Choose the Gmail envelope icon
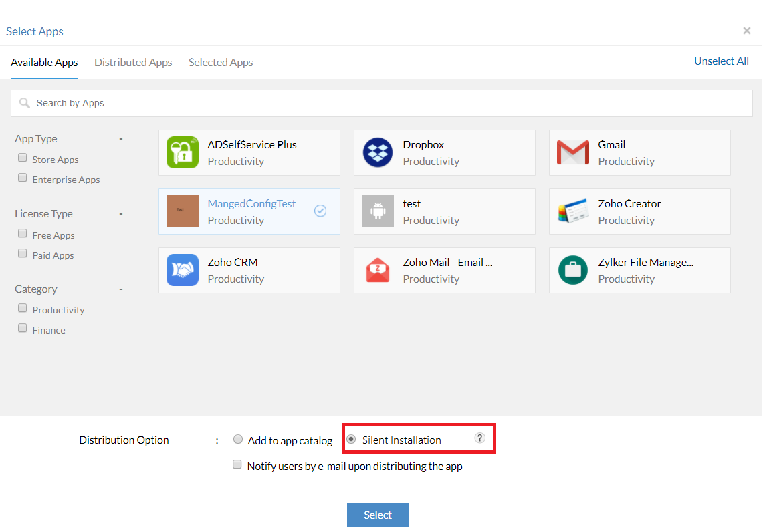This screenshot has height=532, width=763. pyautogui.click(x=572, y=152)
